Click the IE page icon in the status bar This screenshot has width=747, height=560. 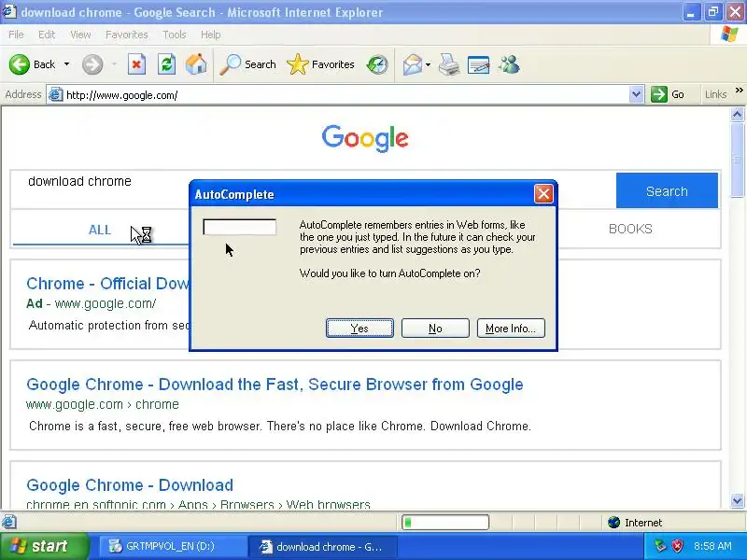(8, 523)
